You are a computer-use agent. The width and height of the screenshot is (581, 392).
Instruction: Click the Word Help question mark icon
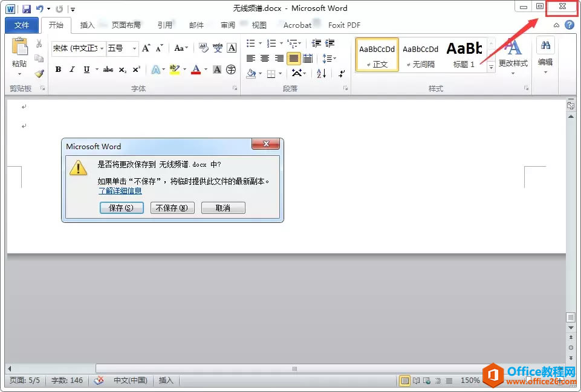coord(570,25)
